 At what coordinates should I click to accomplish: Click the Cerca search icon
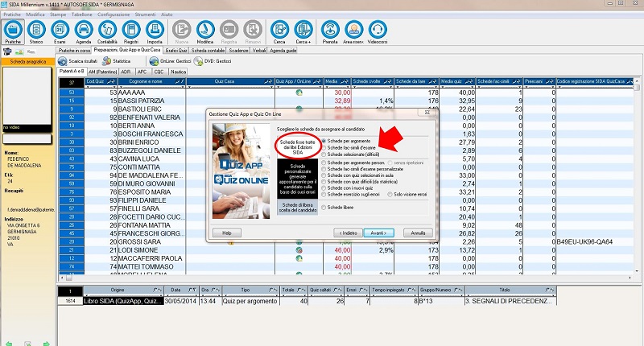point(278,31)
